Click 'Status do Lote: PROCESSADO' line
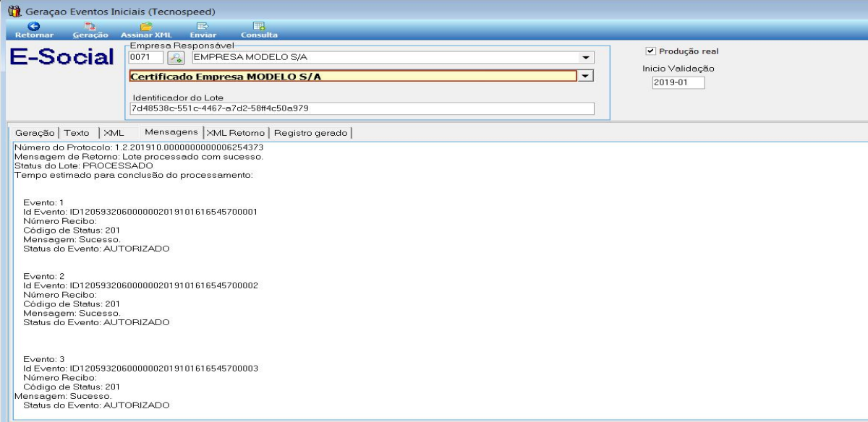This screenshot has width=868, height=422. click(x=84, y=166)
